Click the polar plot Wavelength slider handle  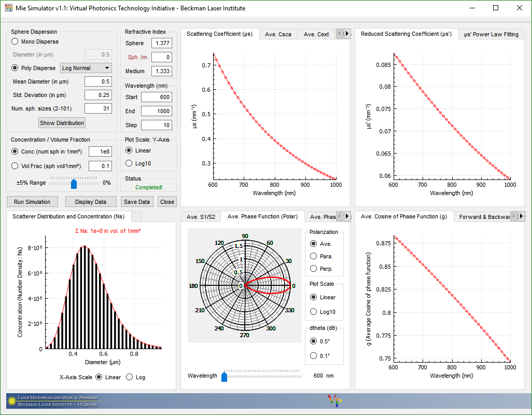(x=225, y=376)
